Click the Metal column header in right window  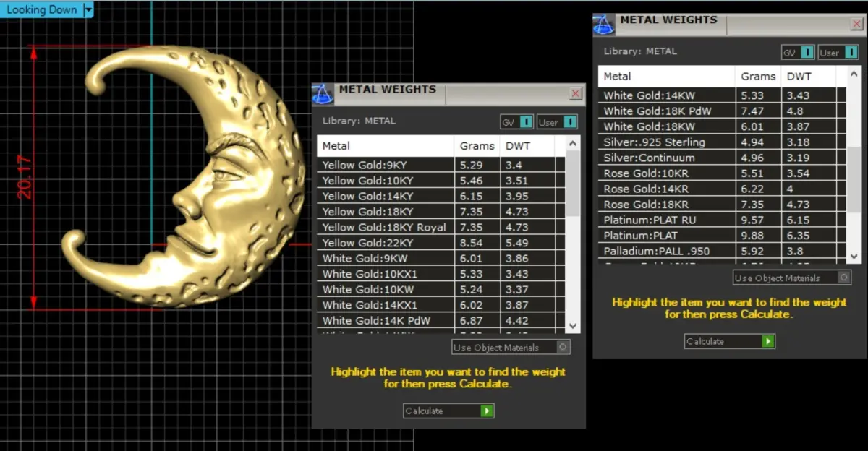click(667, 76)
